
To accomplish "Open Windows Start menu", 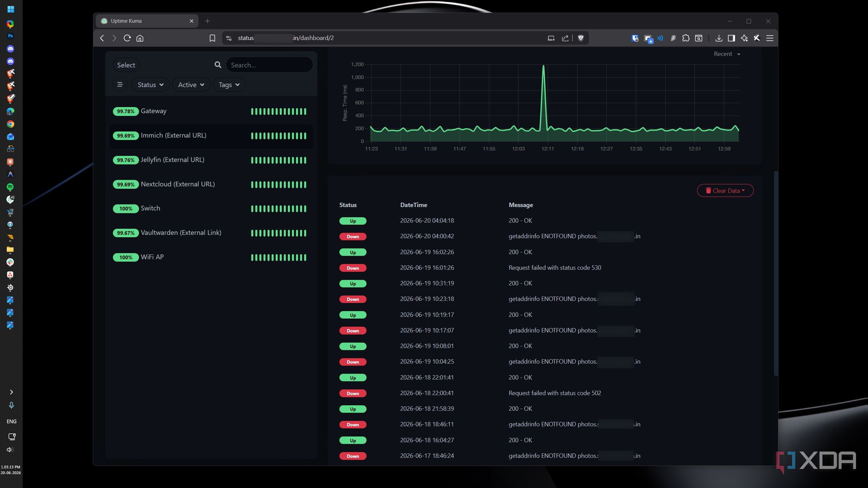I will [x=11, y=9].
